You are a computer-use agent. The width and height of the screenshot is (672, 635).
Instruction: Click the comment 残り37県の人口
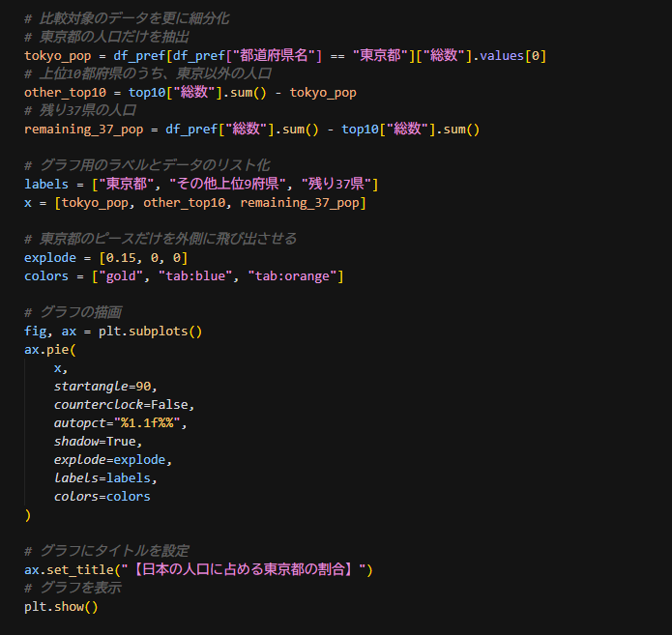click(80, 111)
